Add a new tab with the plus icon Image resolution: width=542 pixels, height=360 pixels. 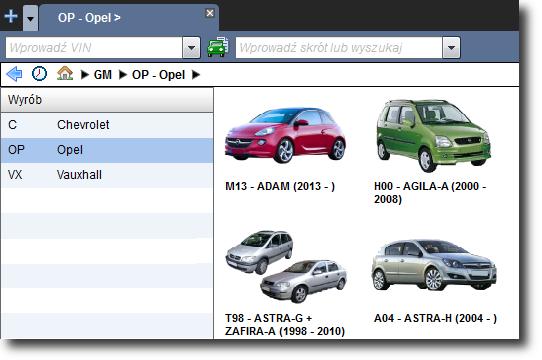click(x=11, y=16)
